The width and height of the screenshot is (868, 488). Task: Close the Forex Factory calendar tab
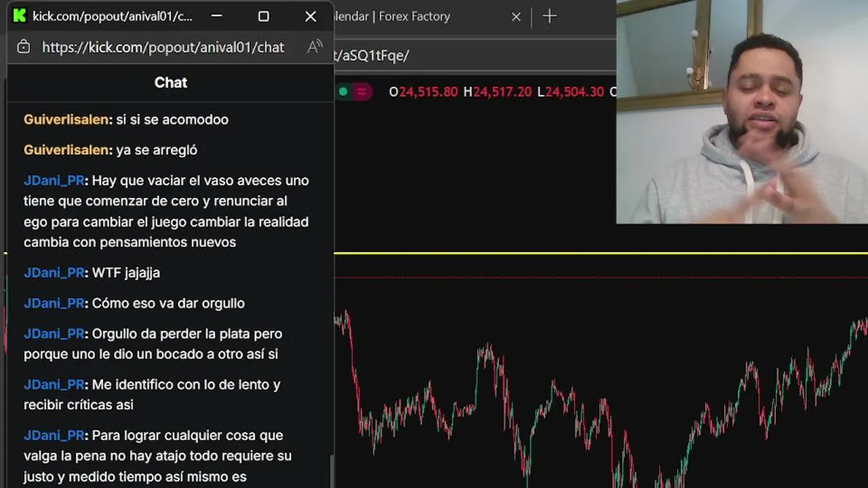click(x=516, y=16)
